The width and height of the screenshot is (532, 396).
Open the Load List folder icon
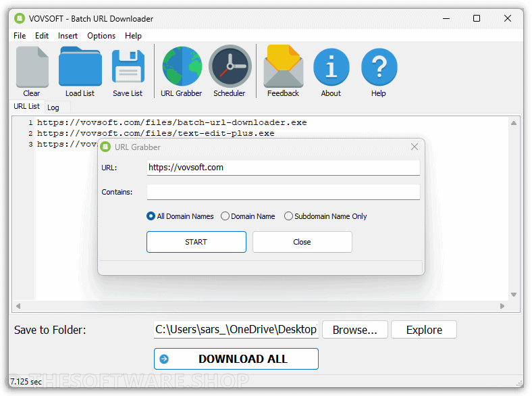[x=80, y=67]
